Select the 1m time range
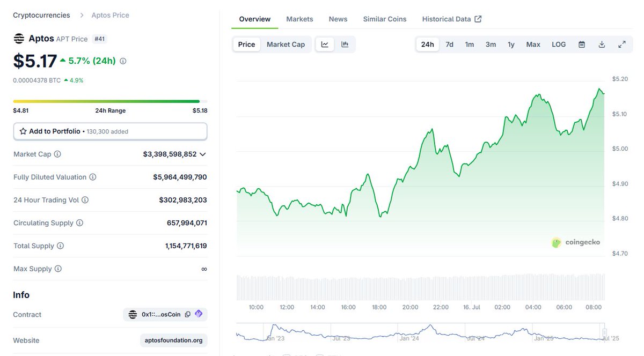 tap(470, 44)
